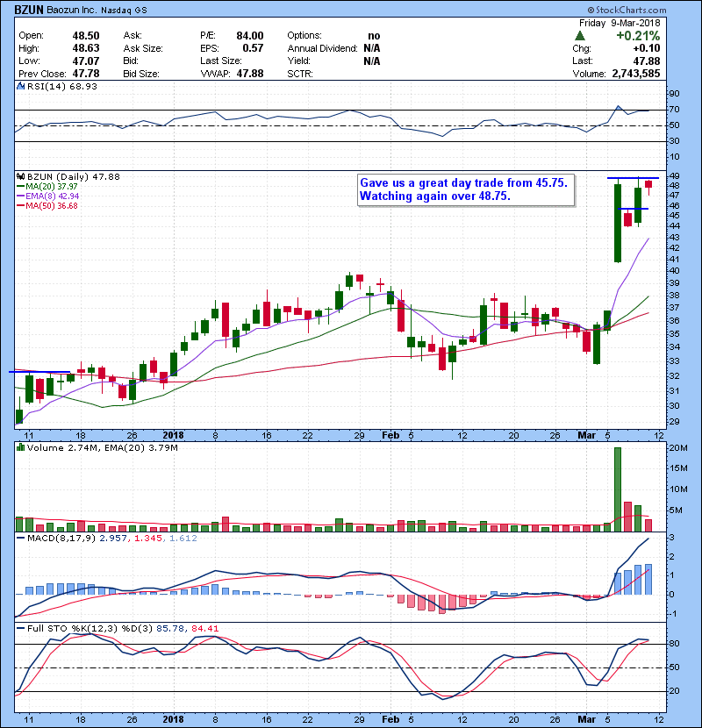Screen dimensions: 702x728
Task: Click the BZUN (Daily) 47.88 chart label
Action: click(74, 177)
